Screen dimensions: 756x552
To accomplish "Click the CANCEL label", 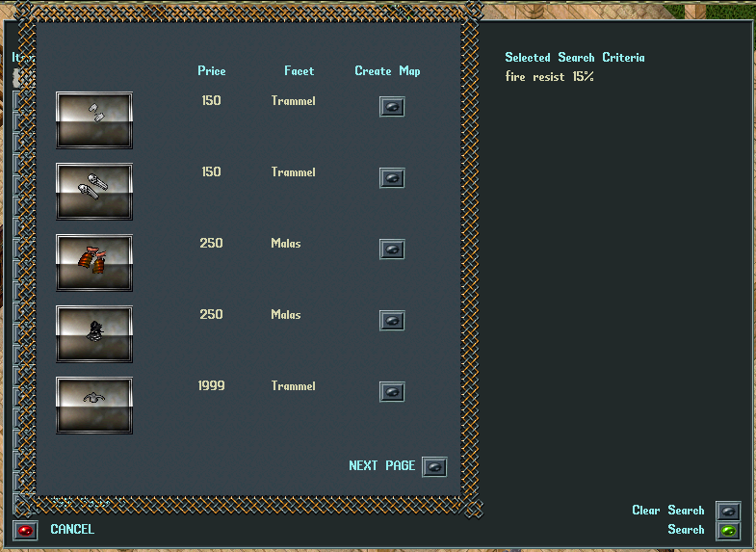I will pyautogui.click(x=72, y=529).
